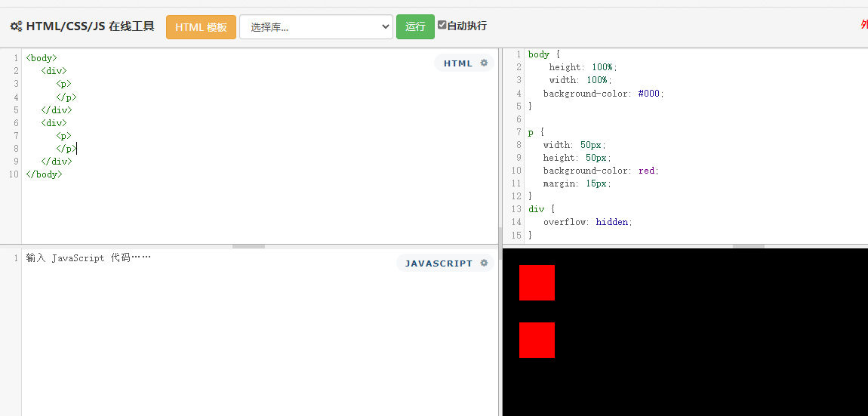Click the opening <body> tag line
868x416 pixels.
point(42,57)
